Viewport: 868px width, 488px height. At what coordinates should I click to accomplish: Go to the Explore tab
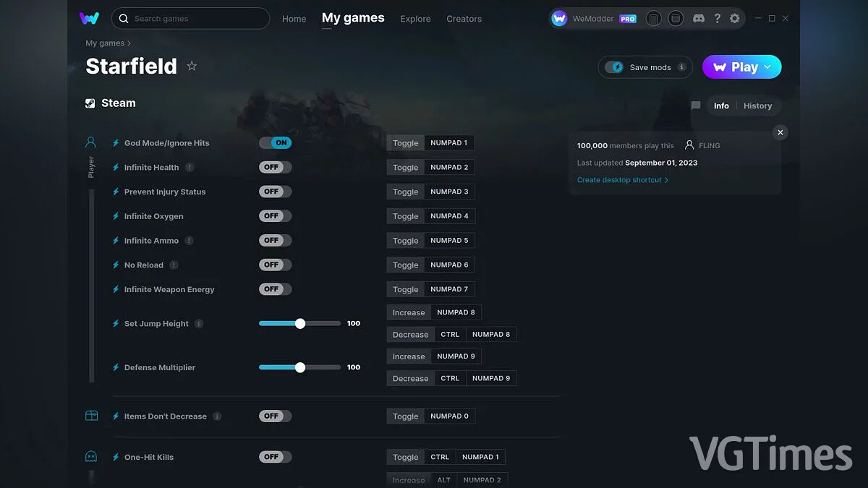pyautogui.click(x=415, y=19)
